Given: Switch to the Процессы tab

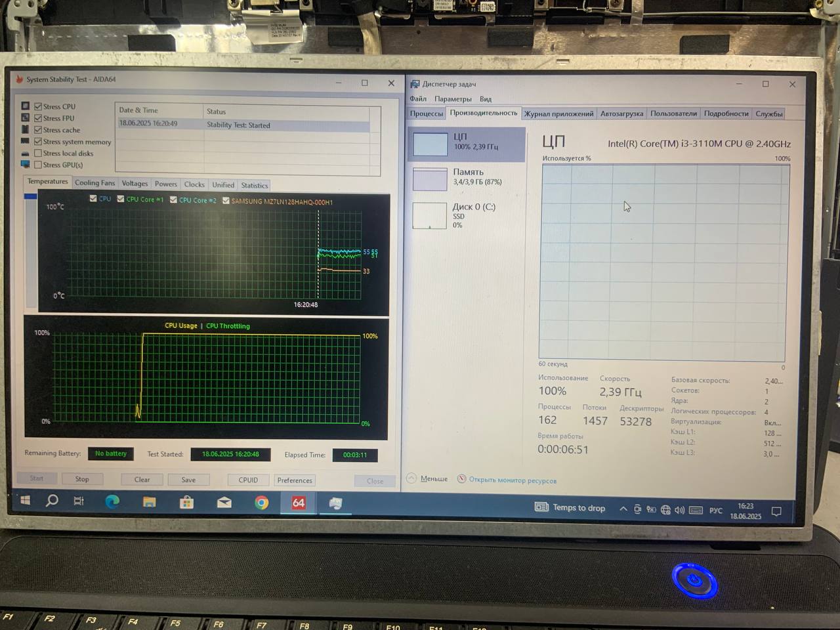Looking at the screenshot, I should (x=426, y=114).
